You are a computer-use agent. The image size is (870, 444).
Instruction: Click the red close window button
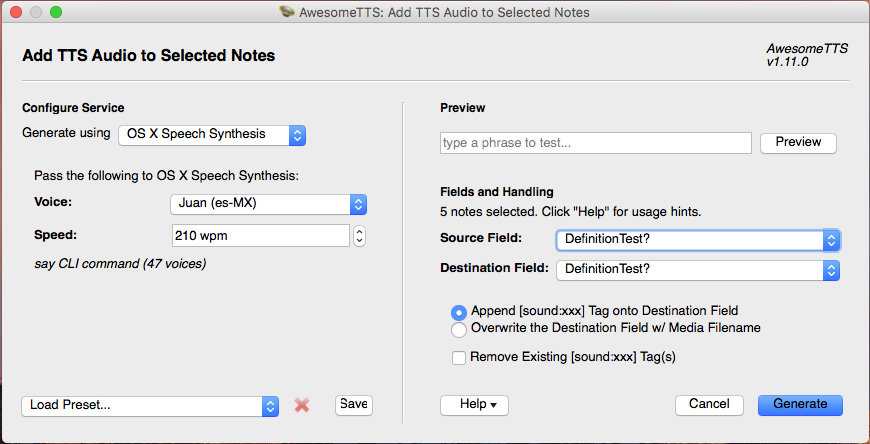(x=16, y=12)
